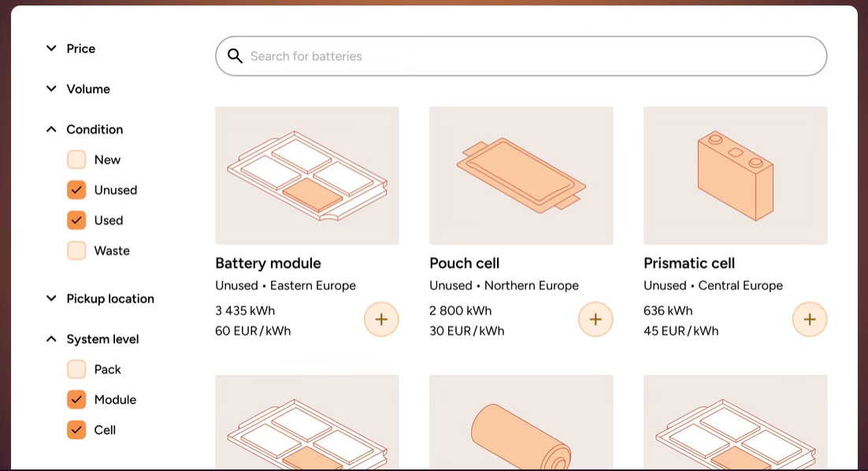
Task: Click the magnifying glass search icon
Action: 236,56
